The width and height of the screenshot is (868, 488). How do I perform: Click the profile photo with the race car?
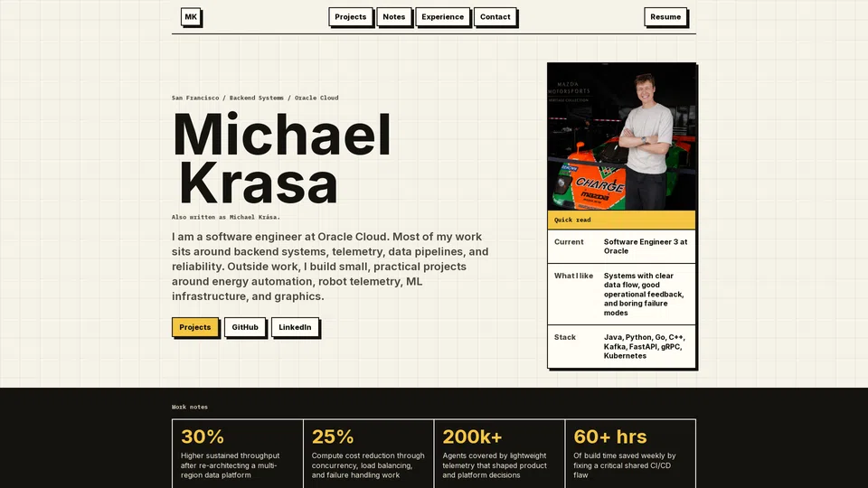tap(621, 136)
